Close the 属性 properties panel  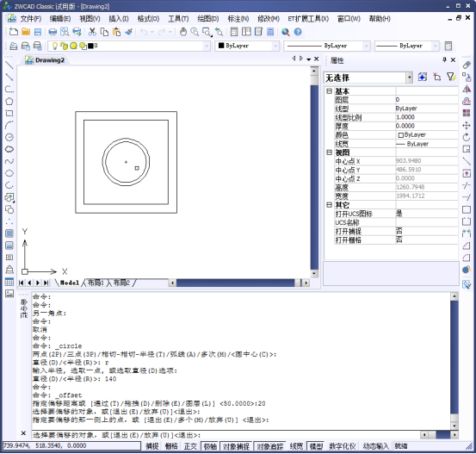point(453,59)
